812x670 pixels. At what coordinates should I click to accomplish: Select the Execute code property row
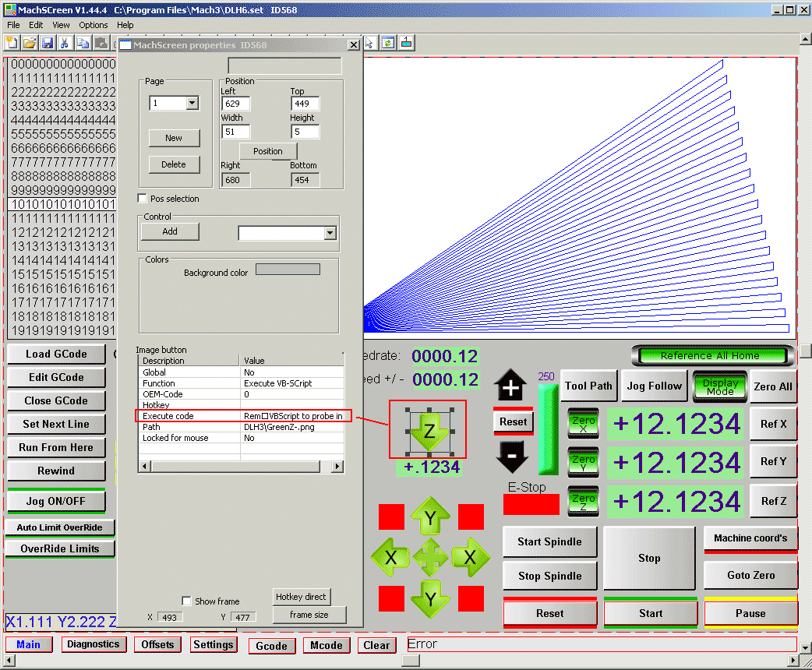(x=242, y=416)
